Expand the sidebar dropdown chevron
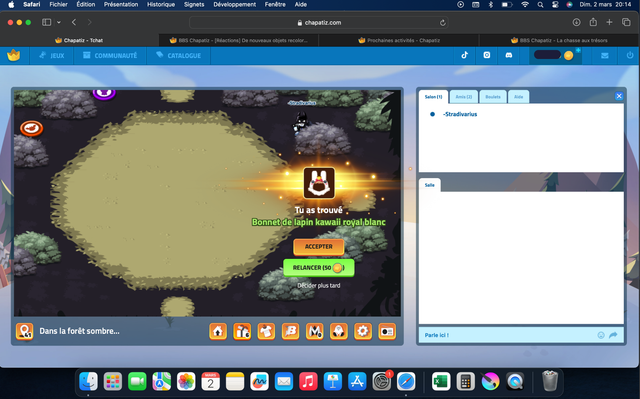 click(59, 22)
